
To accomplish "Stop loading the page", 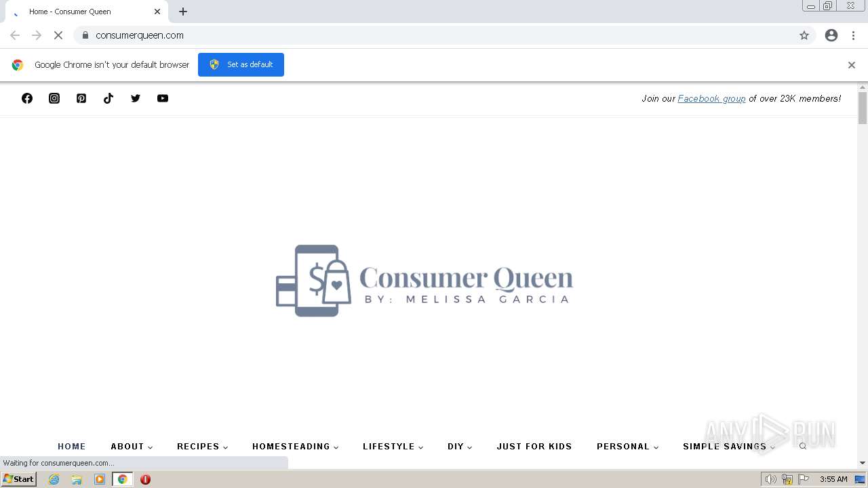I will pyautogui.click(x=58, y=35).
